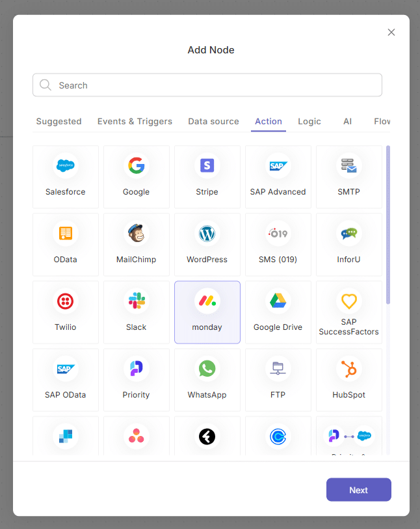Pick the HubSpot node
Image resolution: width=420 pixels, height=529 pixels.
[x=349, y=380]
